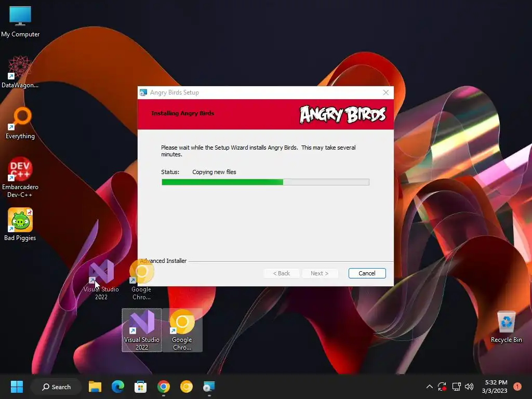Open the notification badge in the taskbar
Viewport: 532px width, 399px height.
(x=517, y=387)
